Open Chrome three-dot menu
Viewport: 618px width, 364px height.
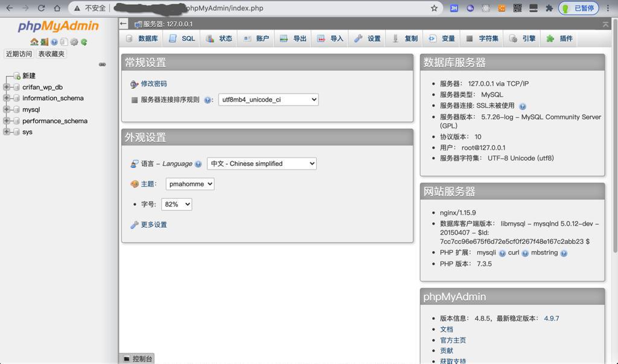coord(608,8)
